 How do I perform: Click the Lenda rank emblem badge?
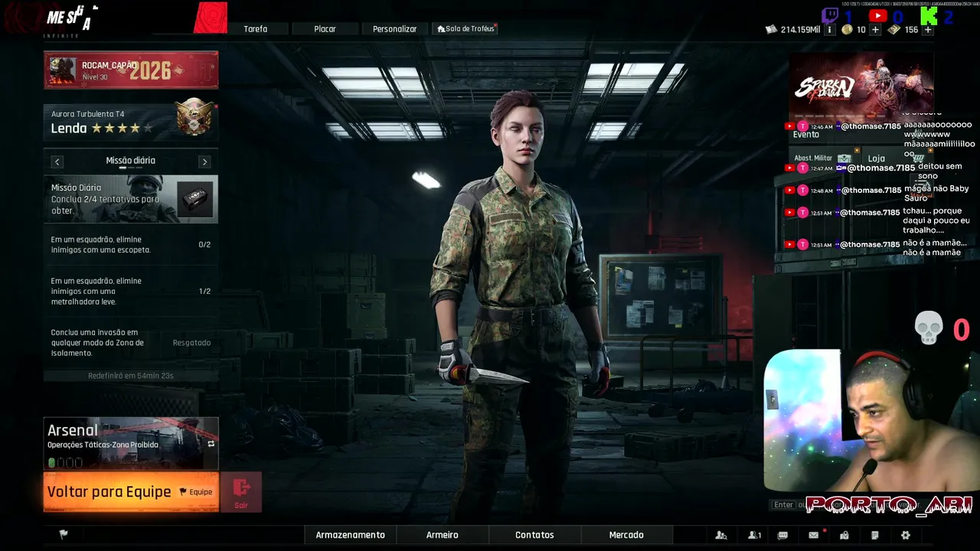click(194, 117)
